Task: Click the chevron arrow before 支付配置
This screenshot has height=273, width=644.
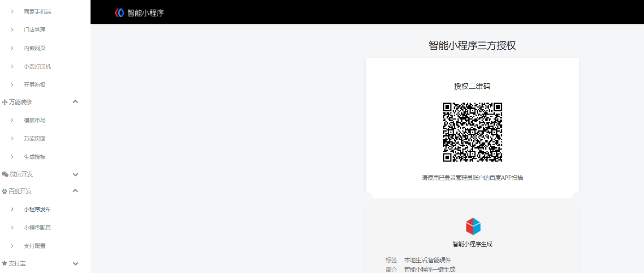Action: [12, 246]
